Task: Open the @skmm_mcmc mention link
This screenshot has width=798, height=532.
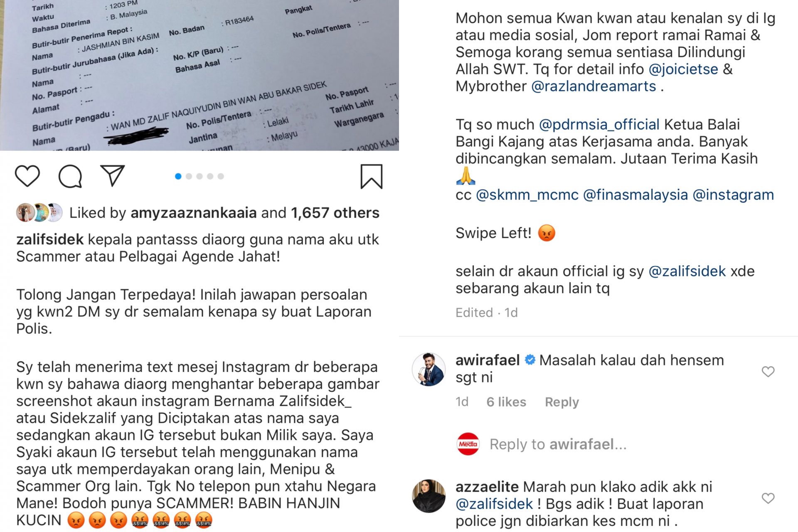Action: [x=527, y=195]
